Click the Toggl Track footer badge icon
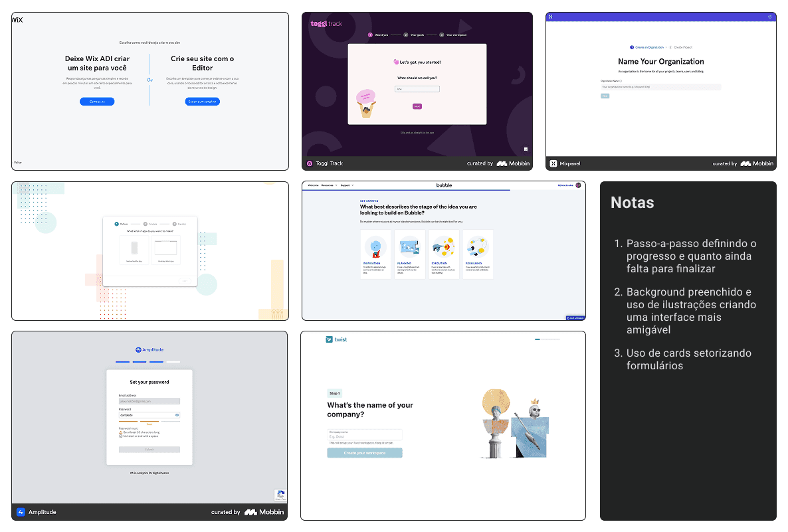The width and height of the screenshot is (788, 532). tap(310, 163)
